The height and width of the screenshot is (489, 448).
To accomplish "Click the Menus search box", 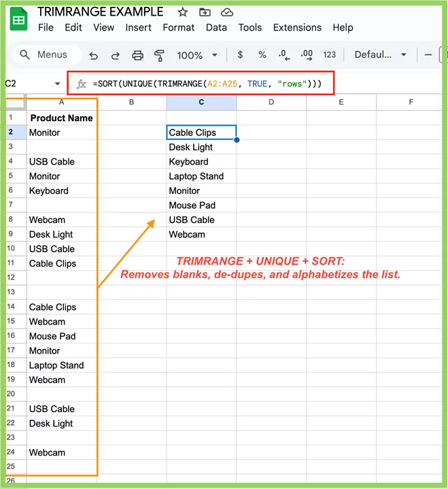I will pos(46,55).
